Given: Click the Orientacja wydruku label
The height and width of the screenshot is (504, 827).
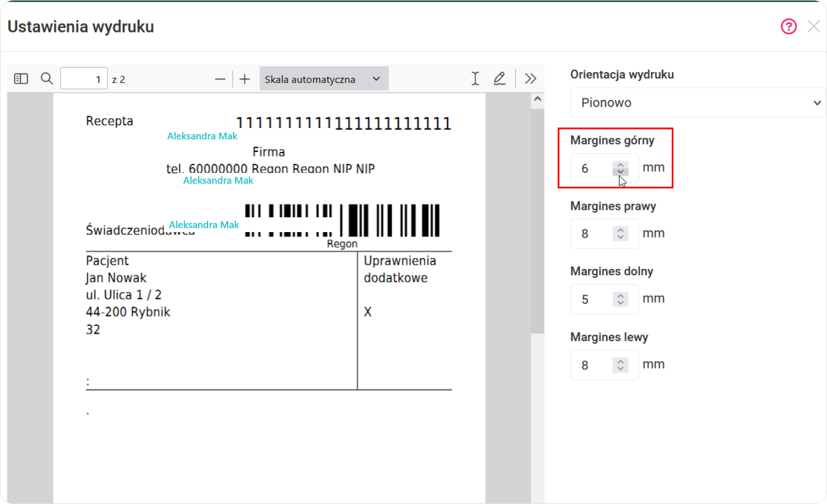Looking at the screenshot, I should point(622,75).
